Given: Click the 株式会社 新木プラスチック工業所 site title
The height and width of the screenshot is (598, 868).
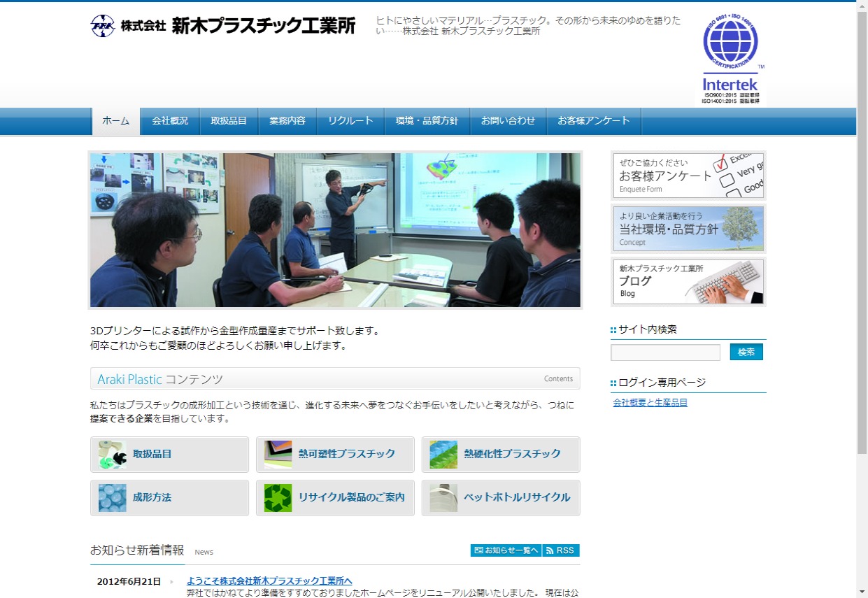Looking at the screenshot, I should click(238, 26).
